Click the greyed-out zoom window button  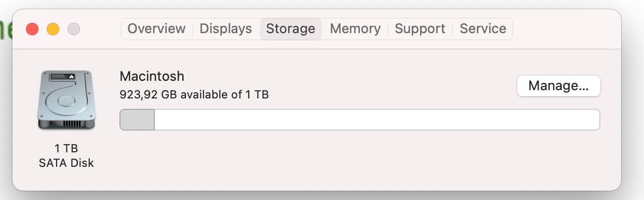(x=74, y=29)
